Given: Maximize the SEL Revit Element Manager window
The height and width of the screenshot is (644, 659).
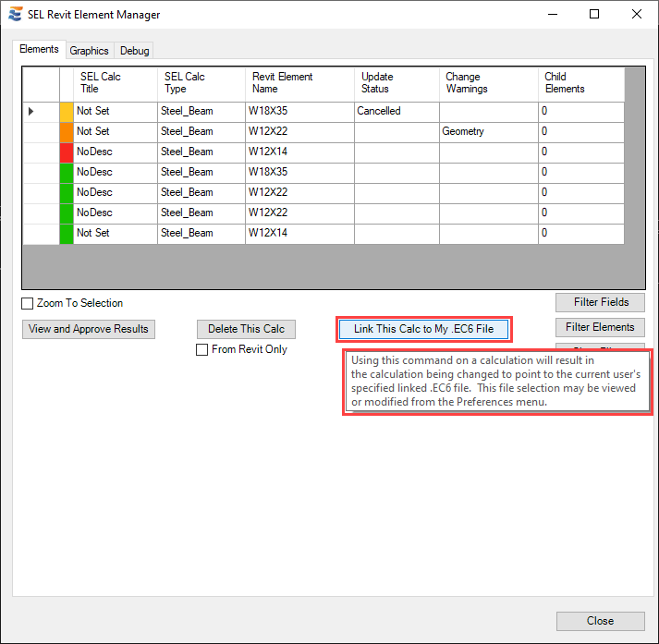Looking at the screenshot, I should [x=594, y=15].
